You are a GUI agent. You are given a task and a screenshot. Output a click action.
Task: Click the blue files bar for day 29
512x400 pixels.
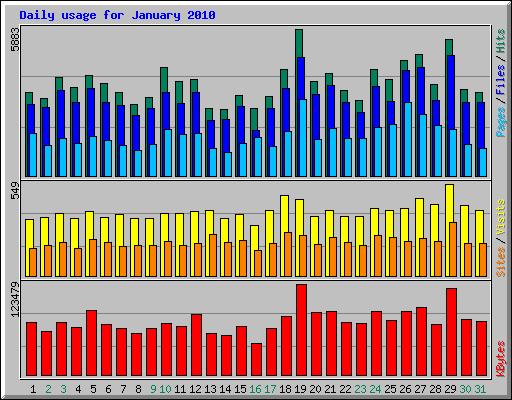[x=451, y=92]
